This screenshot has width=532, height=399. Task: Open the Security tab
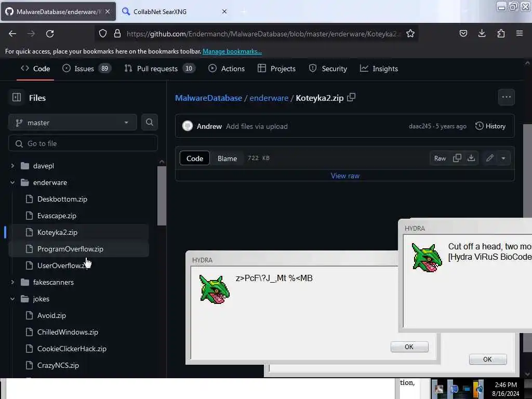pos(328,69)
